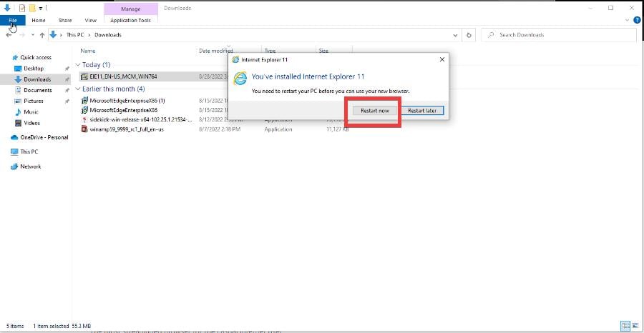This screenshot has height=333, width=644.
Task: Click the sidekick installer file icon
Action: tap(84, 120)
